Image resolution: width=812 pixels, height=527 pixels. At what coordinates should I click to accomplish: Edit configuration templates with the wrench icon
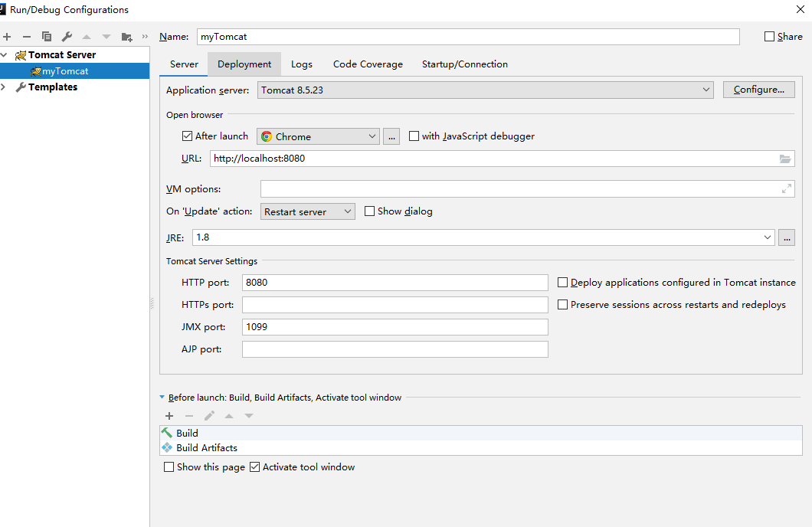pos(67,36)
